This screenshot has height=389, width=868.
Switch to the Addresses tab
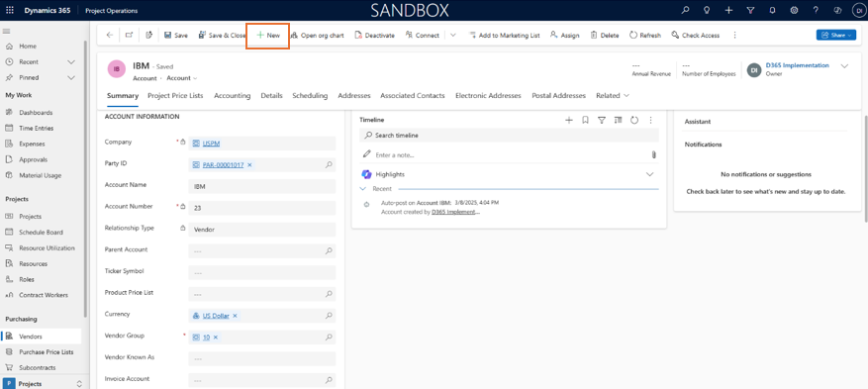354,95
